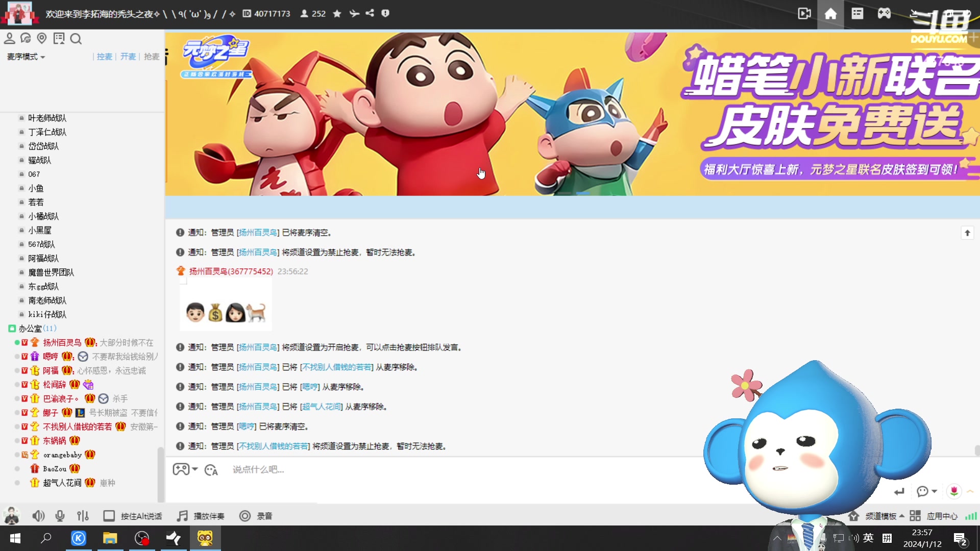Open the search icon in left sidebar
980x551 pixels.
coord(76,39)
